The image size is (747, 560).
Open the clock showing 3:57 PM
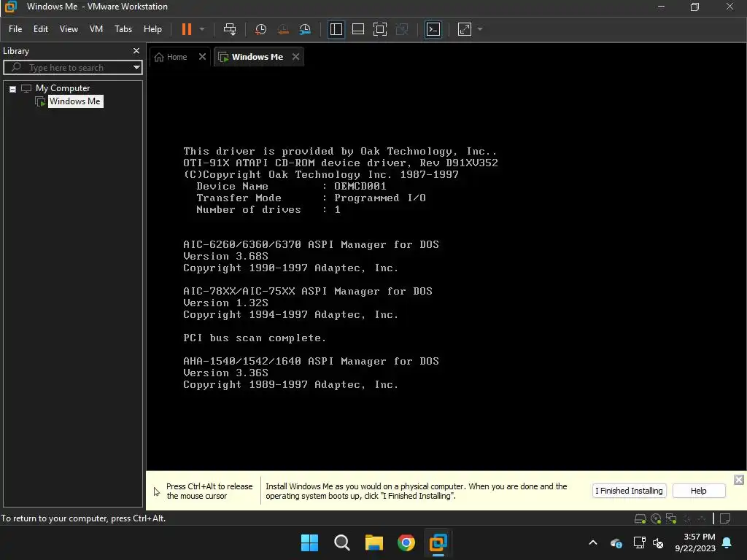click(x=695, y=542)
